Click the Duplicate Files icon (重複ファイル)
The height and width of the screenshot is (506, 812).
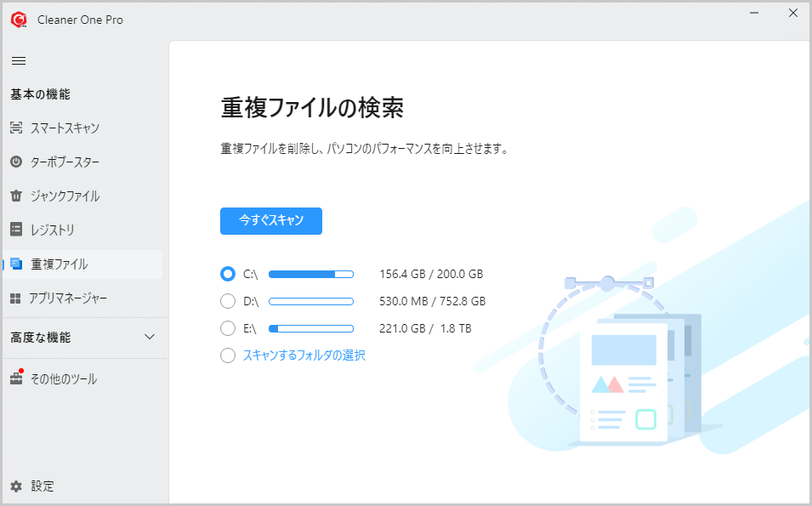coord(16,264)
